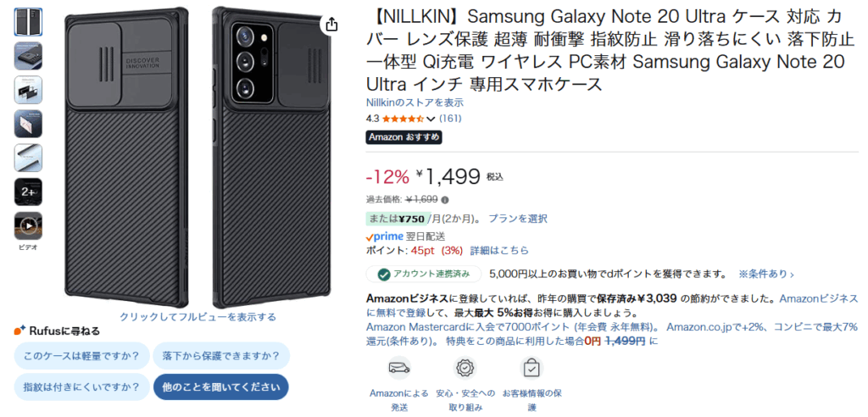Click the share icon on product image
868x417 pixels.
(331, 24)
